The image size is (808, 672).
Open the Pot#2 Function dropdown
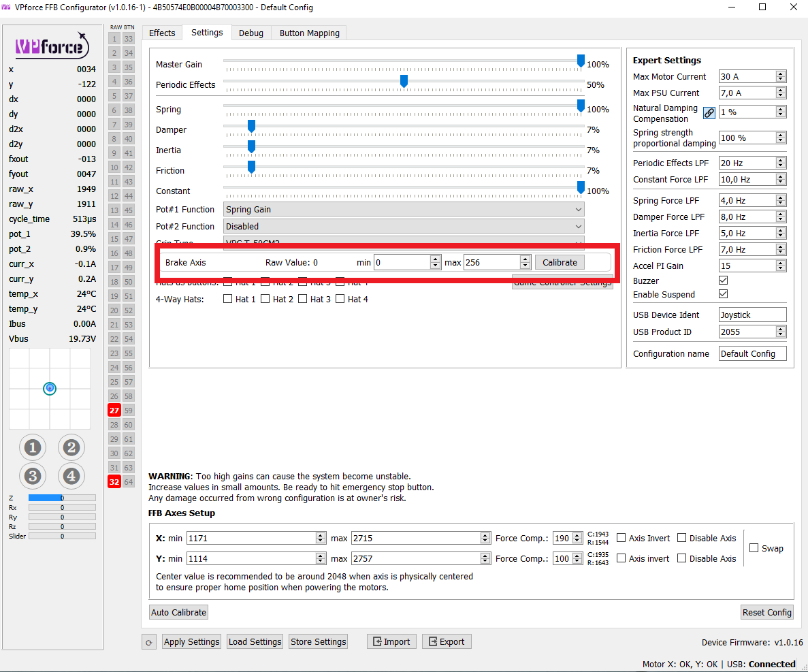coord(404,226)
